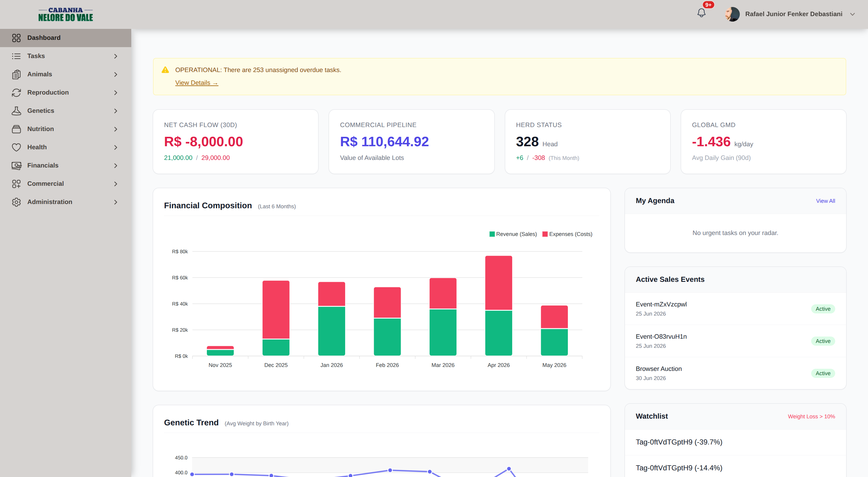The height and width of the screenshot is (477, 868).
Task: Click the Financials money icon
Action: click(x=16, y=165)
